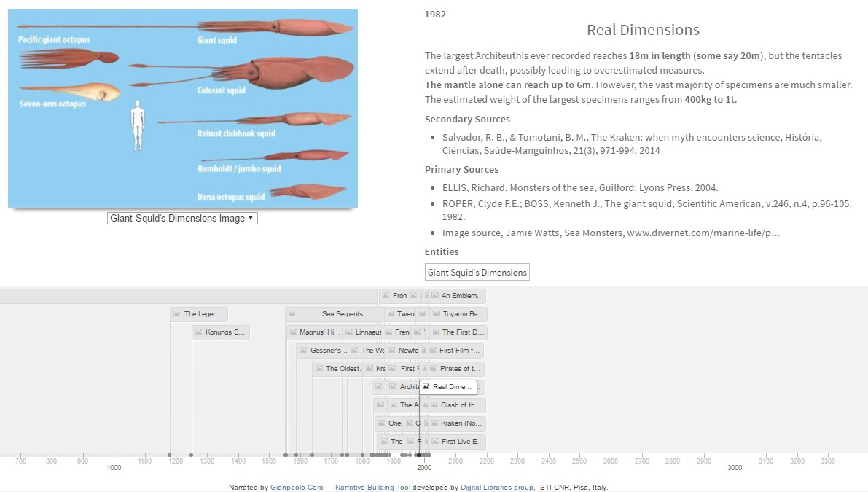Click image icon on The Oldest event
The image size is (868, 492).
click(x=318, y=369)
